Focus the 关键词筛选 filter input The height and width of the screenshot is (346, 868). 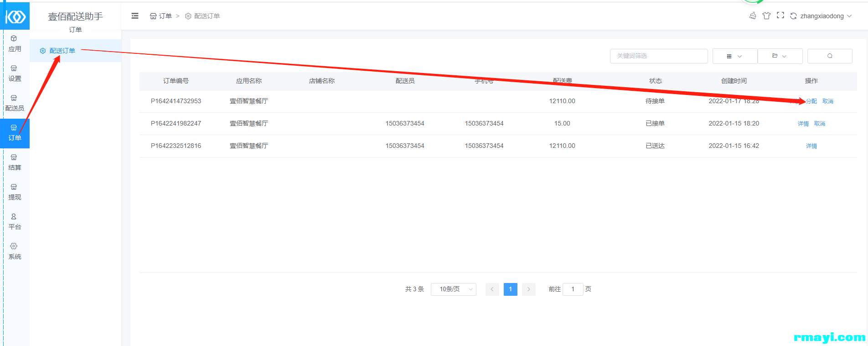pyautogui.click(x=659, y=56)
